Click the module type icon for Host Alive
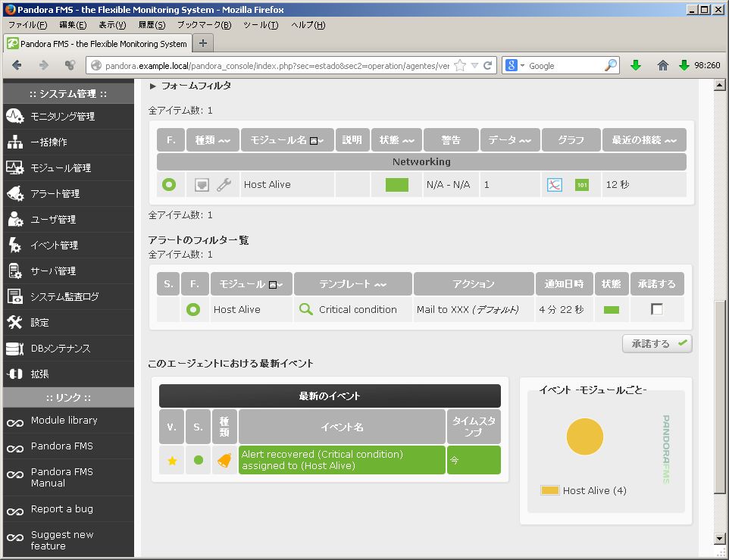The image size is (729, 560). (x=202, y=184)
